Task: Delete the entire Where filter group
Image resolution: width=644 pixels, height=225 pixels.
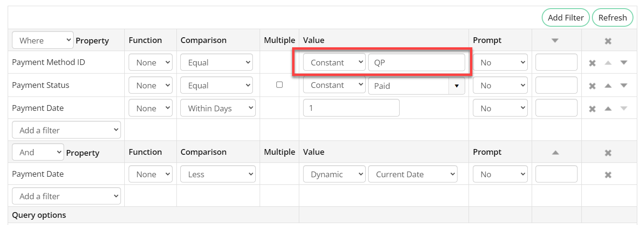Action: click(608, 41)
